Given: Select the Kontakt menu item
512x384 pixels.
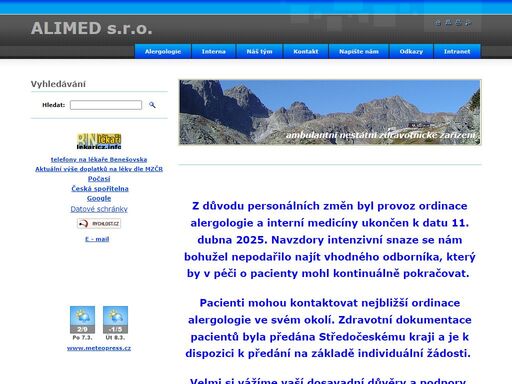Looking at the screenshot, I should coord(306,51).
